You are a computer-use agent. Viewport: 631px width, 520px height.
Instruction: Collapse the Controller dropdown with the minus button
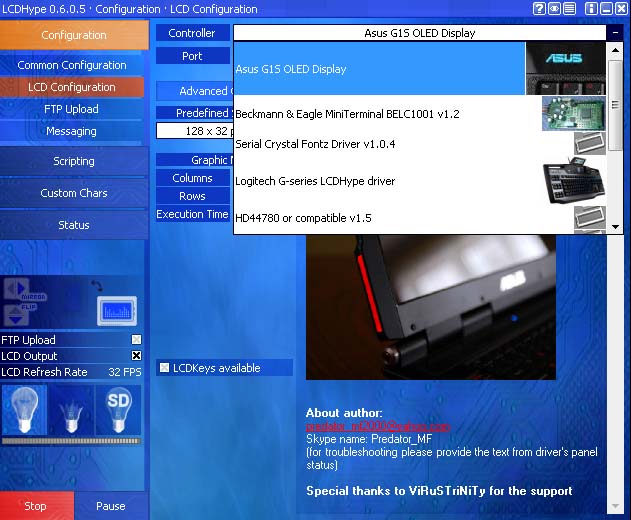point(615,33)
